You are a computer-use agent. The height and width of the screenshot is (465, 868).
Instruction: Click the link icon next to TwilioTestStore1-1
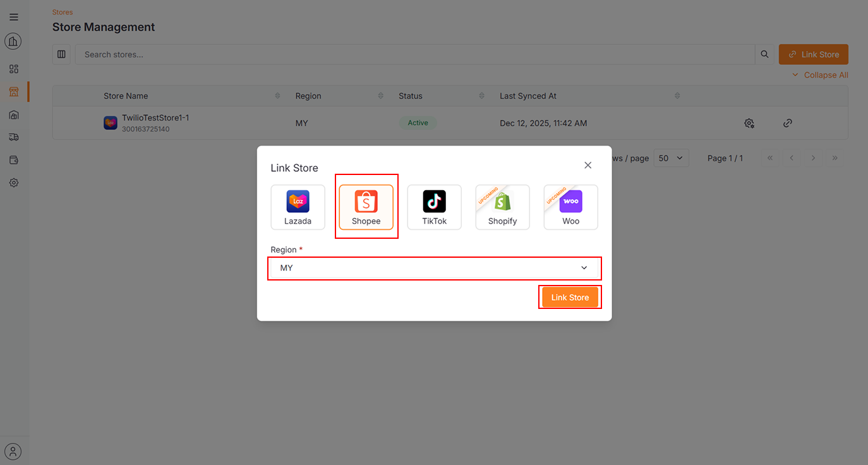click(x=787, y=123)
